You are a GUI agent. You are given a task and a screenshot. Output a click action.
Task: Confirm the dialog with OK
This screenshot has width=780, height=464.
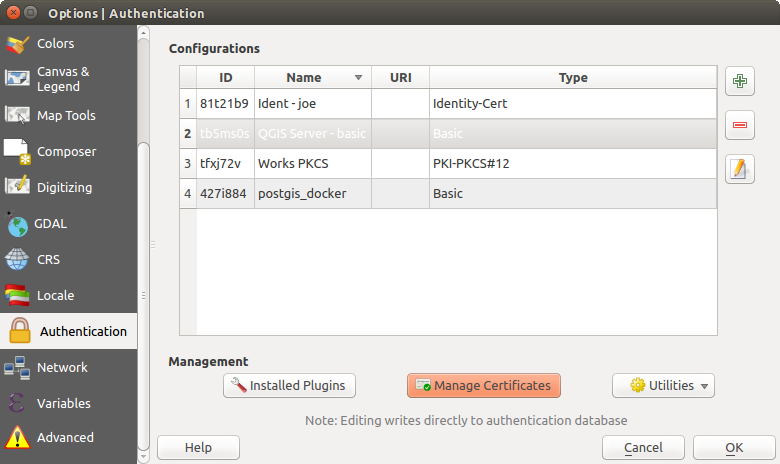(733, 447)
